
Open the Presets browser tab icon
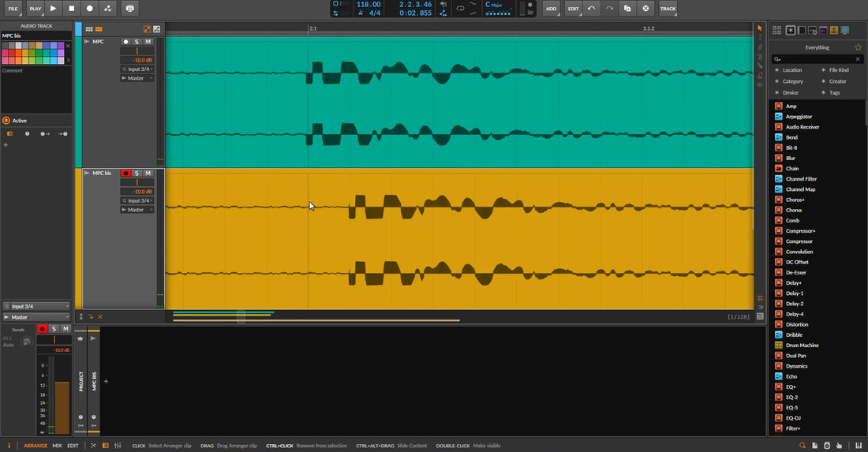coord(802,30)
